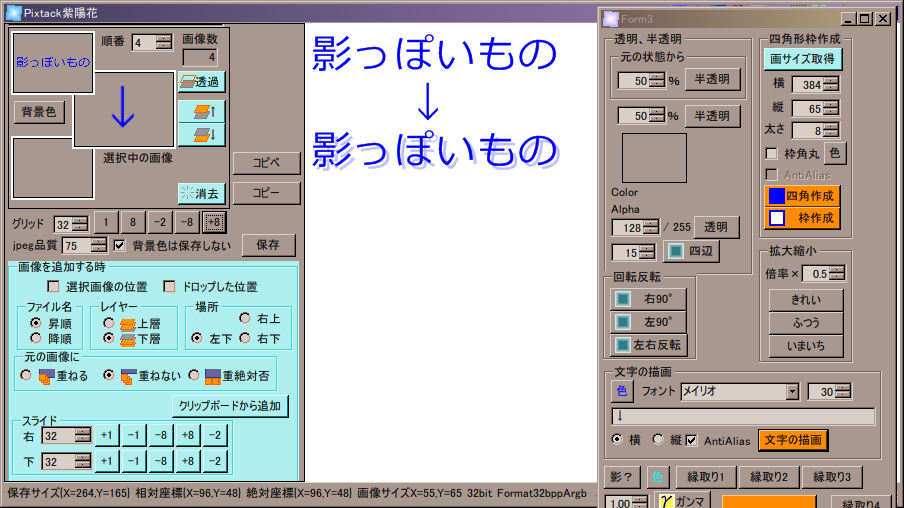Toggle 背景色は保存しない checkbox
This screenshot has width=904, height=508.
[x=119, y=246]
